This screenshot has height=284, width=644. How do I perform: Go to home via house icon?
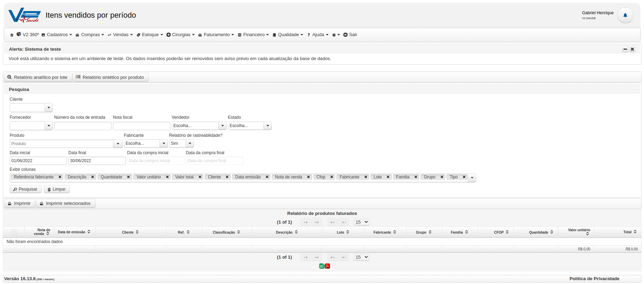point(12,35)
